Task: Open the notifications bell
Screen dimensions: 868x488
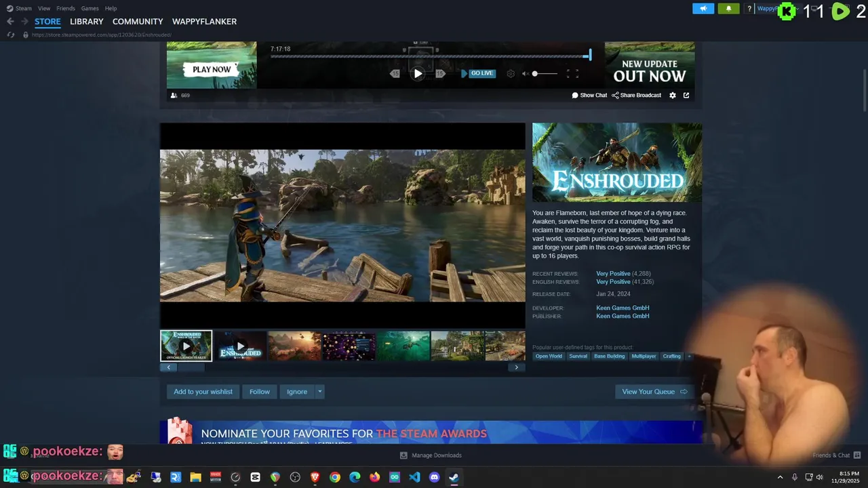Action: (x=728, y=9)
